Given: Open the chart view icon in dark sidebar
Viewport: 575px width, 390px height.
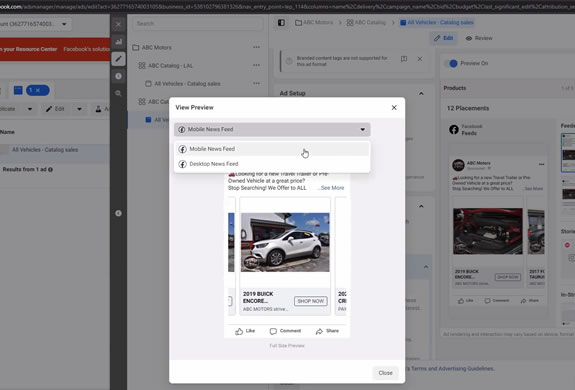Looking at the screenshot, I should 118,42.
